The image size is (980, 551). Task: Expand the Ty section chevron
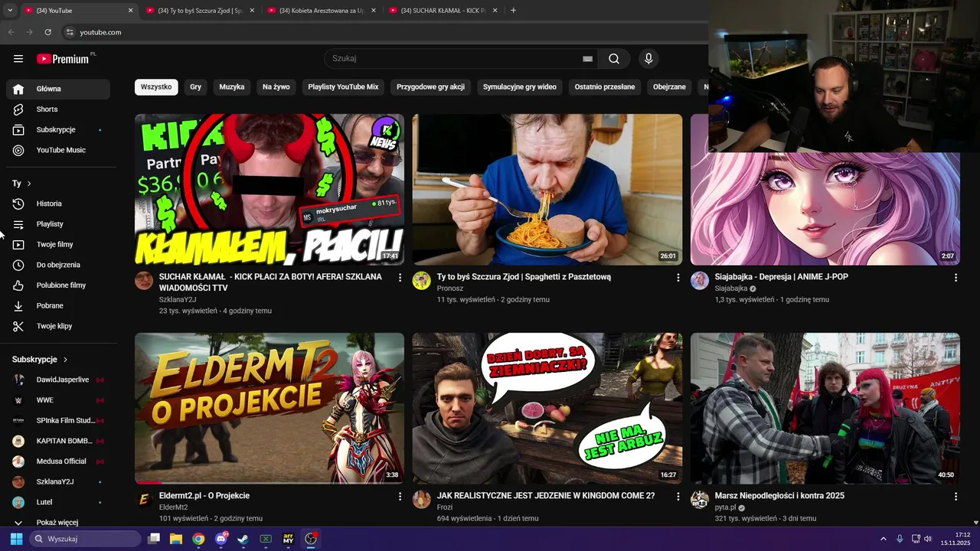[x=29, y=184]
